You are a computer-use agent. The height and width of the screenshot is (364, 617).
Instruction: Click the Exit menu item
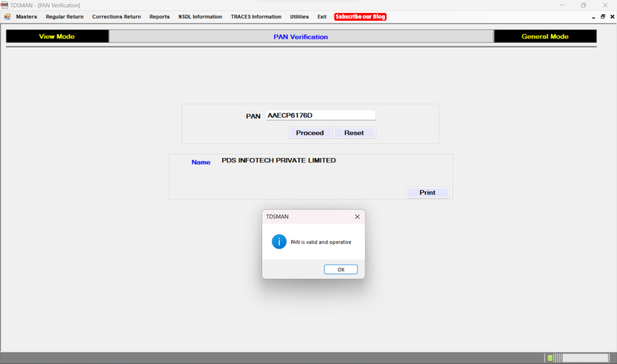point(322,17)
